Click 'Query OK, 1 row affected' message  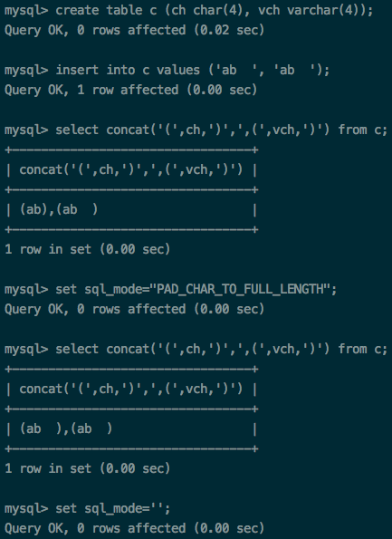pyautogui.click(x=130, y=90)
